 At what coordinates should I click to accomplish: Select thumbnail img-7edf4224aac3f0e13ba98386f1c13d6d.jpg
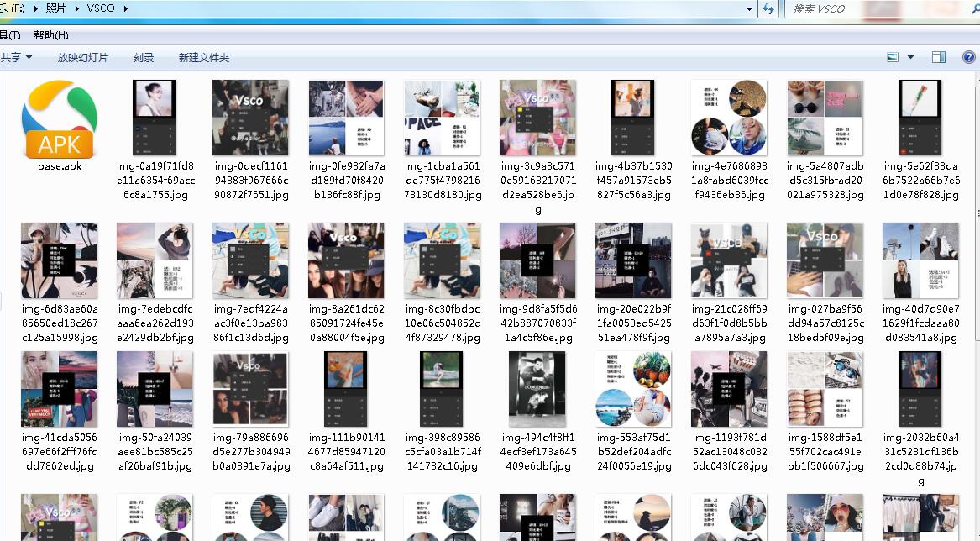point(250,260)
